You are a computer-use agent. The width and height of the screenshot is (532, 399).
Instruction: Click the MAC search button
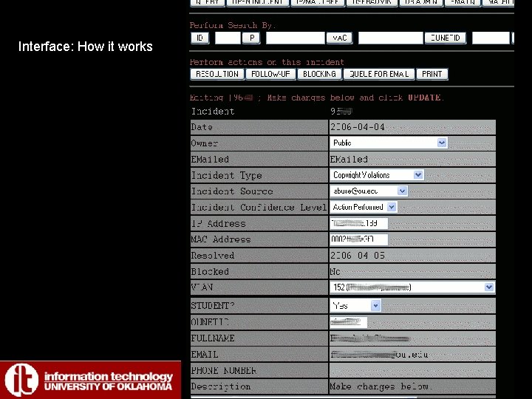pos(339,38)
